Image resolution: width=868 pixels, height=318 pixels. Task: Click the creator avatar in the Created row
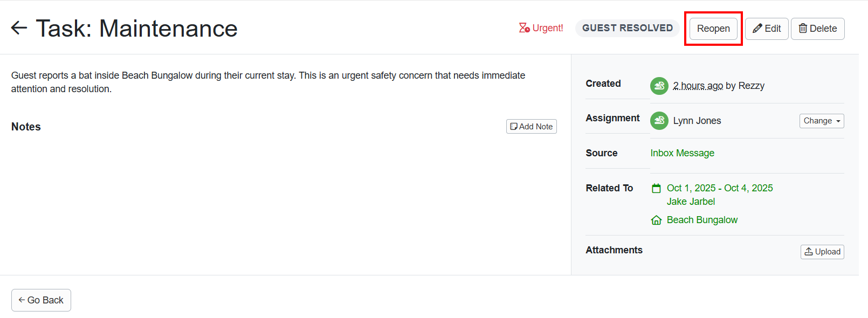click(659, 86)
